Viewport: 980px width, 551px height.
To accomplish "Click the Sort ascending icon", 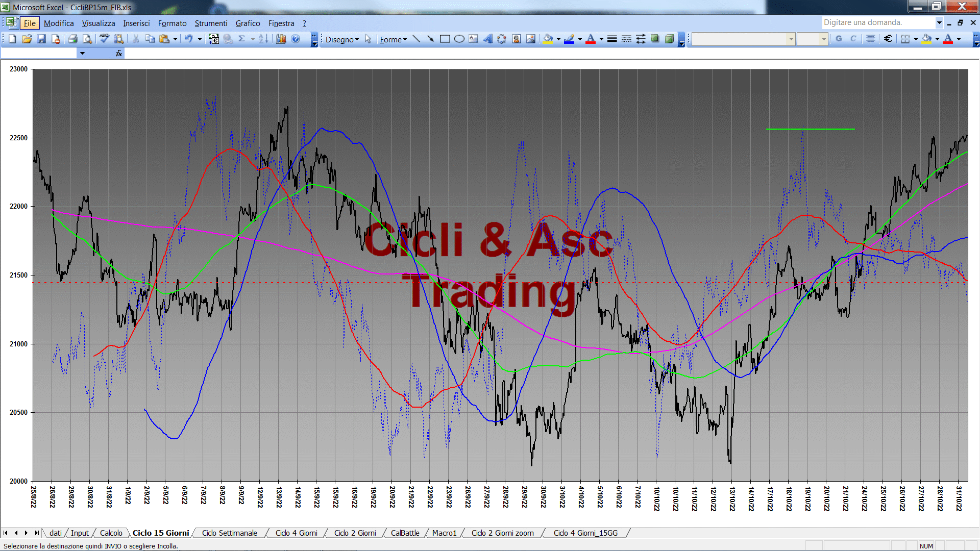I will 263,39.
